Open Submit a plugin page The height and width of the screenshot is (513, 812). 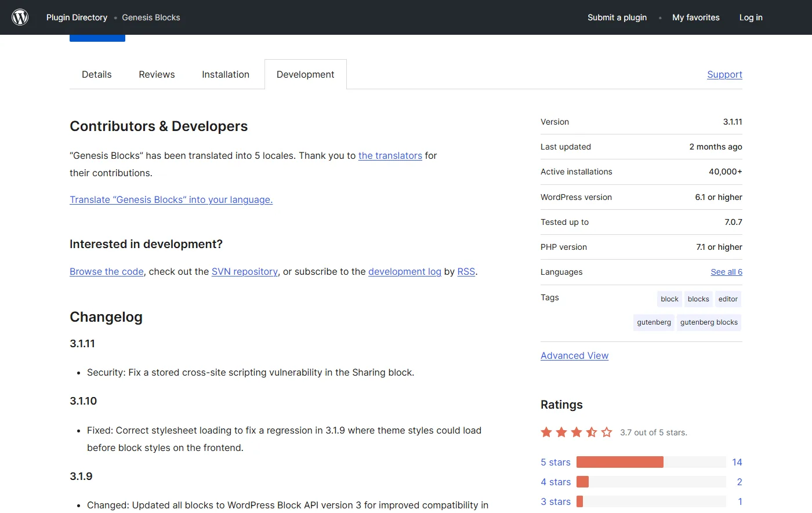click(x=617, y=17)
